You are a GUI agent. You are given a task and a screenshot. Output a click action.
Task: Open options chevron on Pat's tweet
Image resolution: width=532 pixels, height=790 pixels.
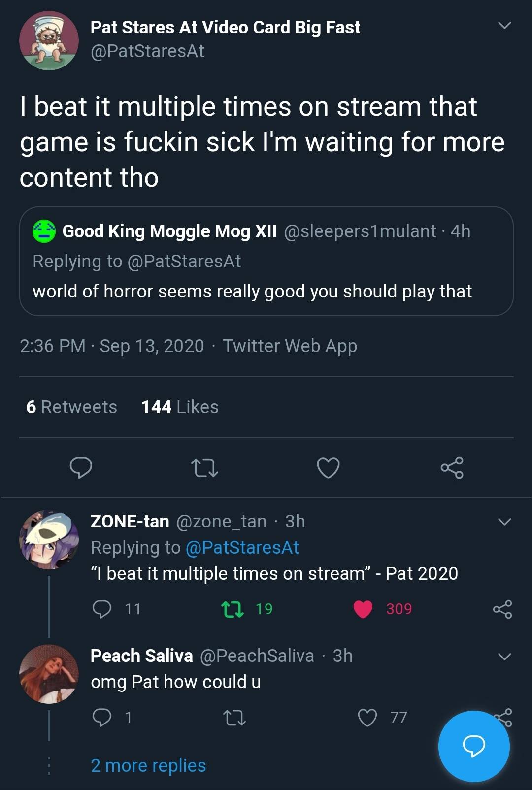tap(504, 25)
